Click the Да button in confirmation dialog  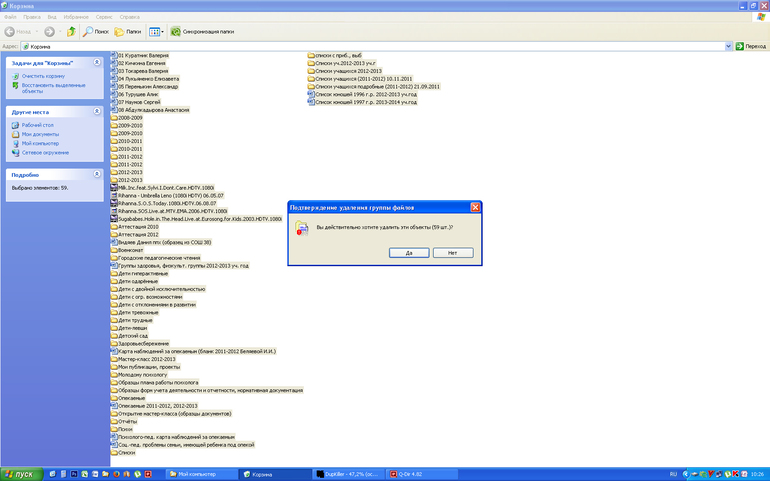[409, 253]
